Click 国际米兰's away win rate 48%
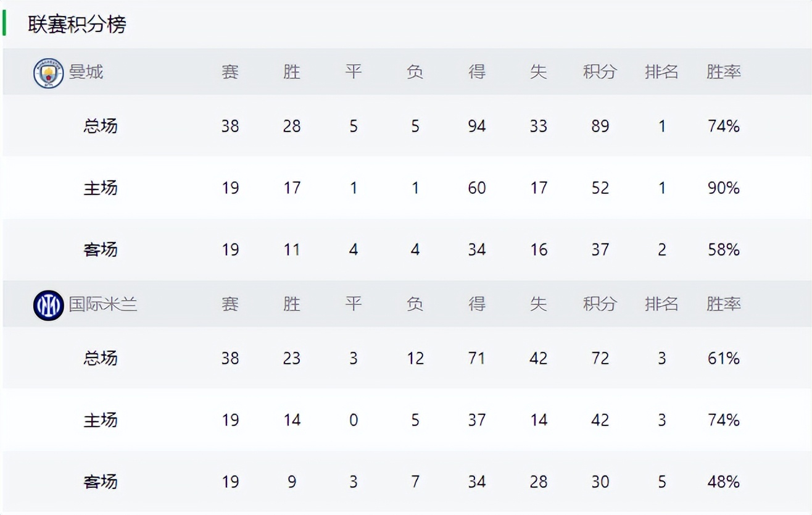 (x=723, y=482)
